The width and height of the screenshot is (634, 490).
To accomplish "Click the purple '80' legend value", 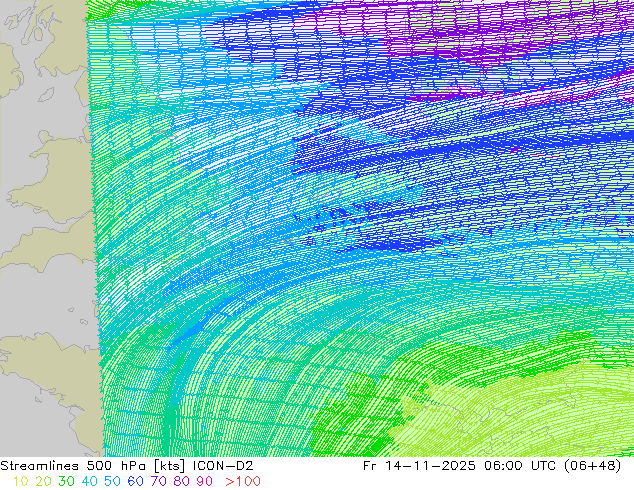I will click(182, 481).
